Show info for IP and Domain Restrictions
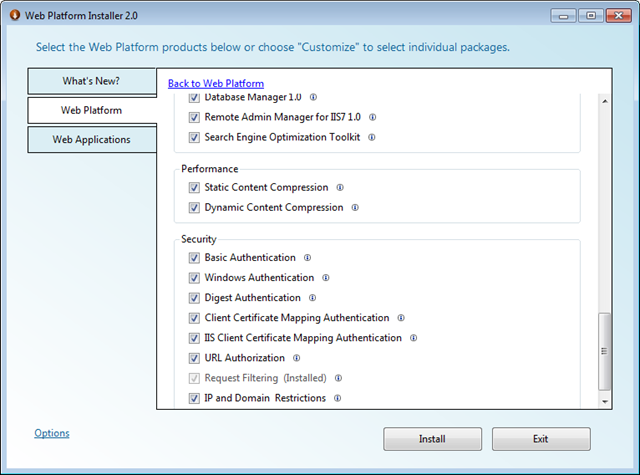 point(338,398)
